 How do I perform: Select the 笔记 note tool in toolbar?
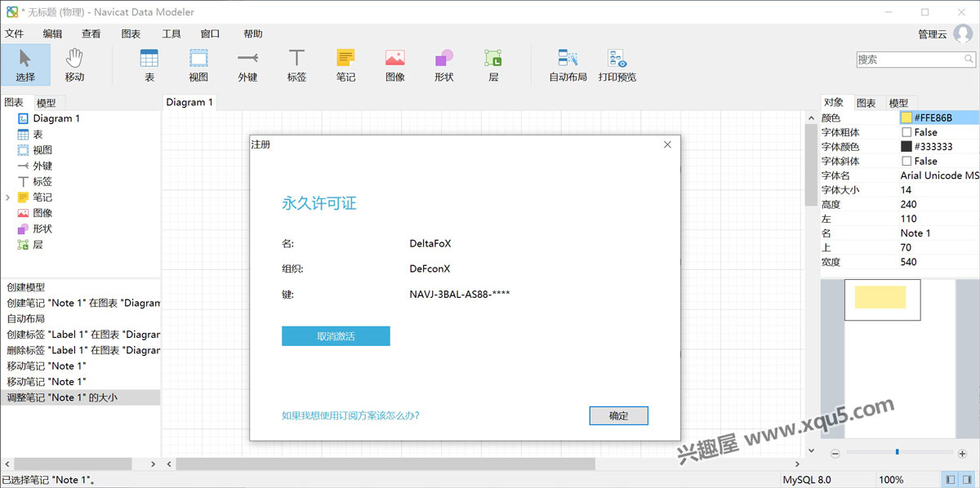[x=345, y=64]
